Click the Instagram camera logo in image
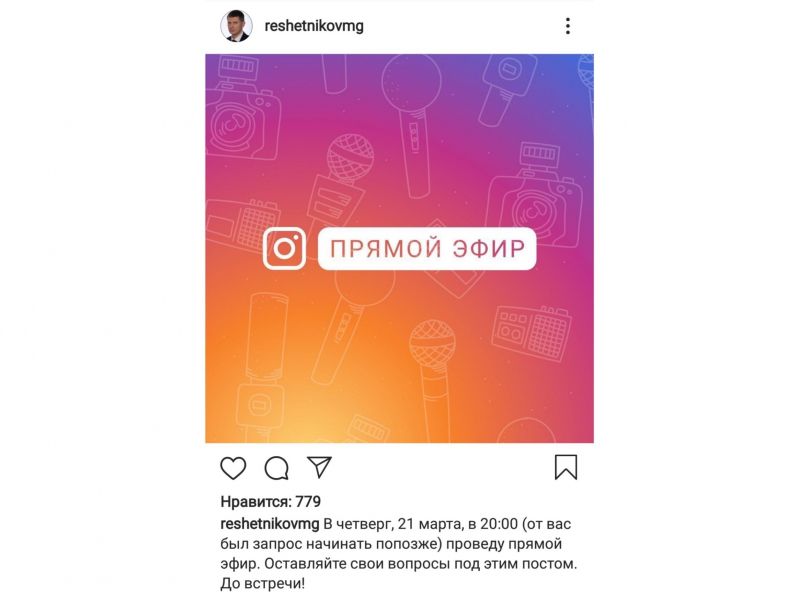Screen dimensions: 799x600 284,249
